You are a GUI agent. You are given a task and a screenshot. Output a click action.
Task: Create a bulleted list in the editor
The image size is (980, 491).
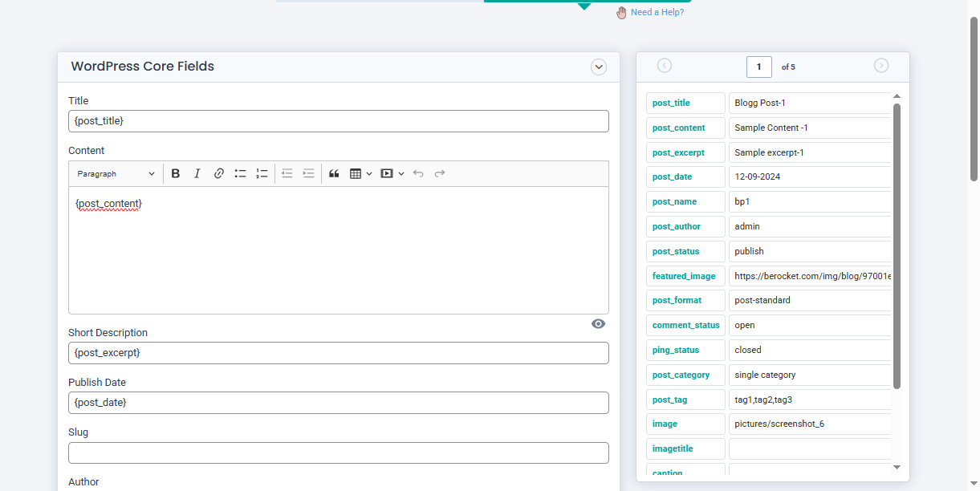[x=240, y=173]
